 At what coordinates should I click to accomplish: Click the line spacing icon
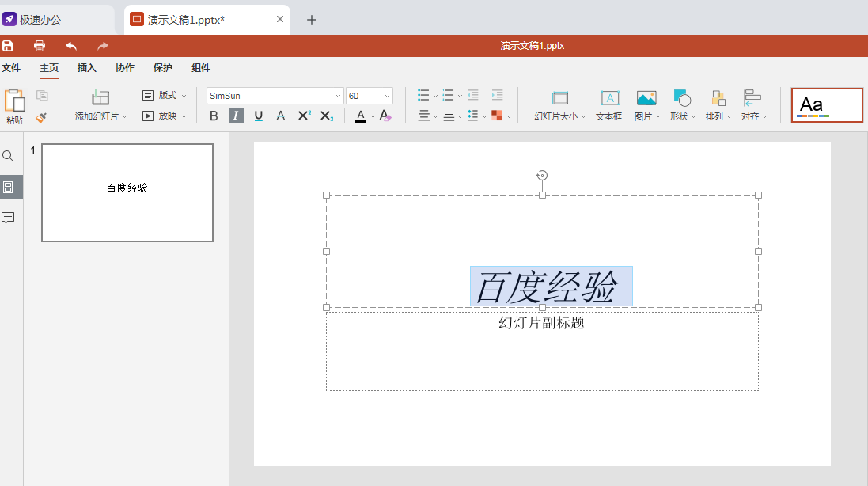click(472, 115)
